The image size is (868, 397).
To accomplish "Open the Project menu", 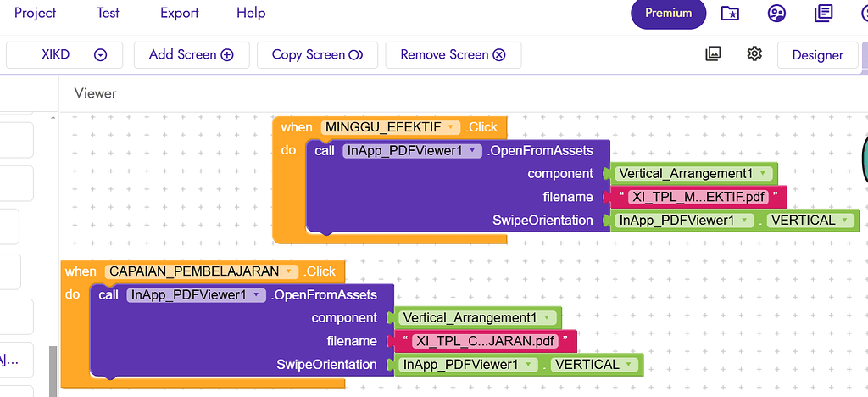I will coord(35,13).
